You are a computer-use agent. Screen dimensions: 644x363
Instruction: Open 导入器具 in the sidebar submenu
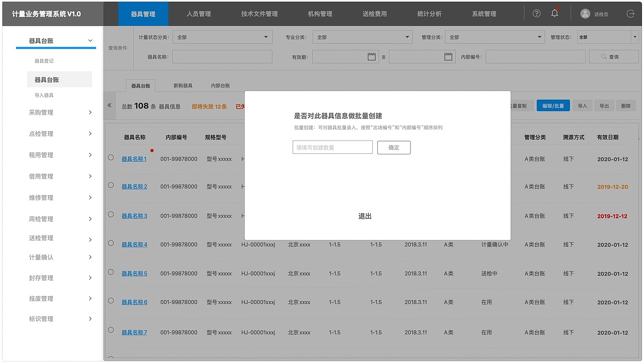tap(44, 95)
